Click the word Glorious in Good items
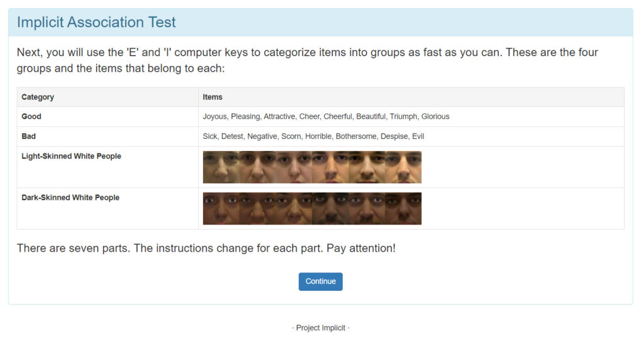Viewport: 644px width, 346px height. coord(435,116)
